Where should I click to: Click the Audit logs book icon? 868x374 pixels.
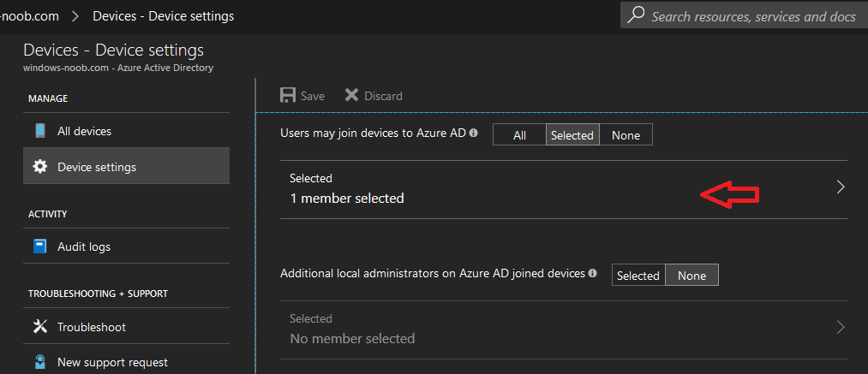point(40,246)
